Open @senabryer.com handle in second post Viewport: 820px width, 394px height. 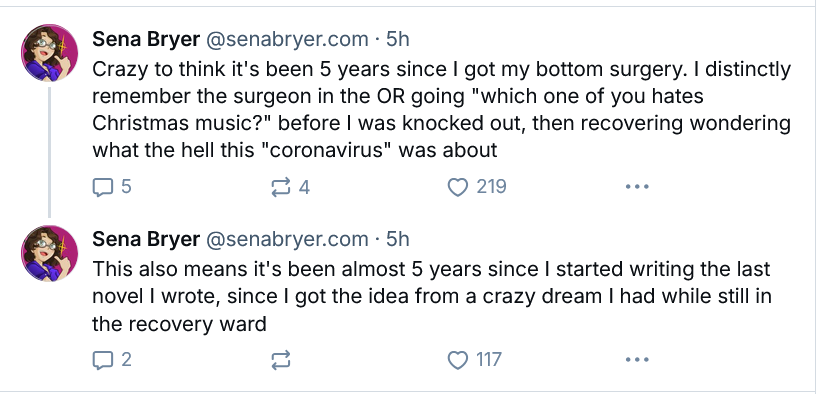click(287, 239)
